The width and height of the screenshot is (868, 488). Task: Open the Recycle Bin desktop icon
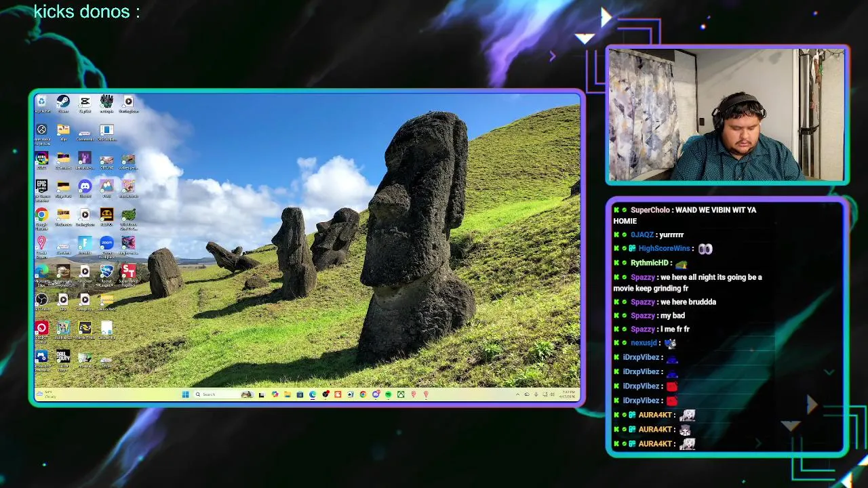tap(42, 104)
